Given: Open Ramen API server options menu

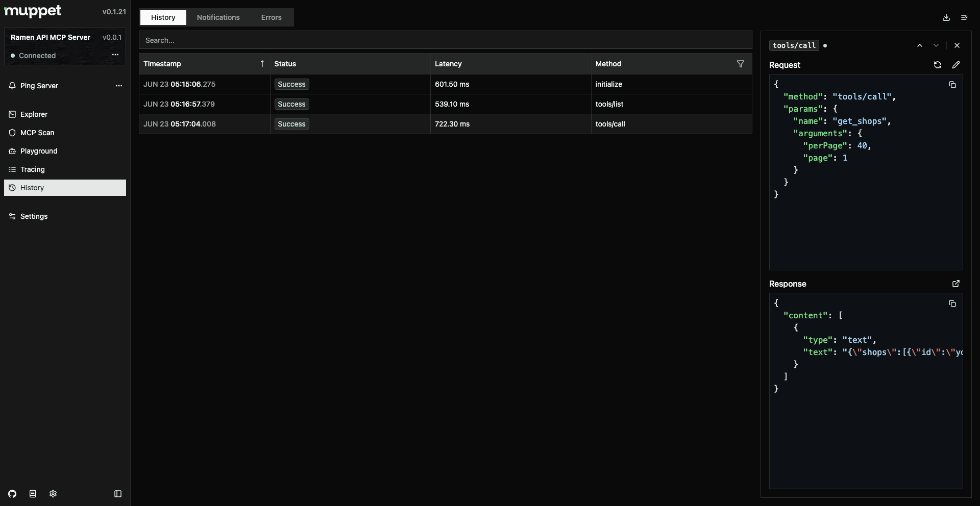Looking at the screenshot, I should point(115,55).
